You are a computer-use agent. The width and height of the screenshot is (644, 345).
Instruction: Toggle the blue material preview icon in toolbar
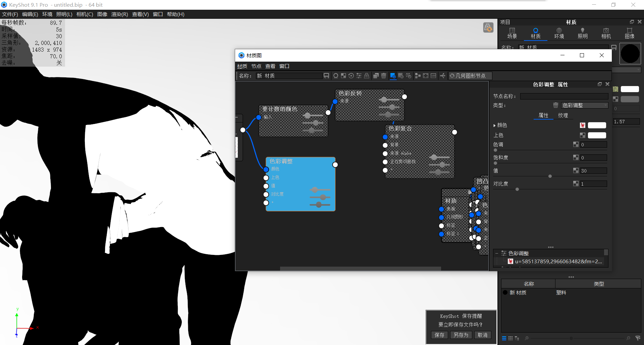pyautogui.click(x=393, y=76)
